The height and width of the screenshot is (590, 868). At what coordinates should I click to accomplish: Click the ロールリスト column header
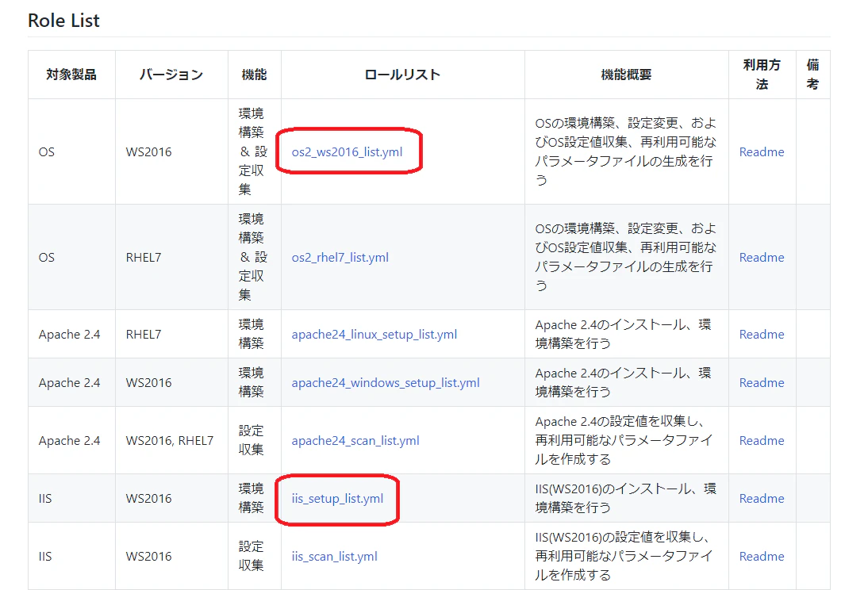click(x=402, y=75)
